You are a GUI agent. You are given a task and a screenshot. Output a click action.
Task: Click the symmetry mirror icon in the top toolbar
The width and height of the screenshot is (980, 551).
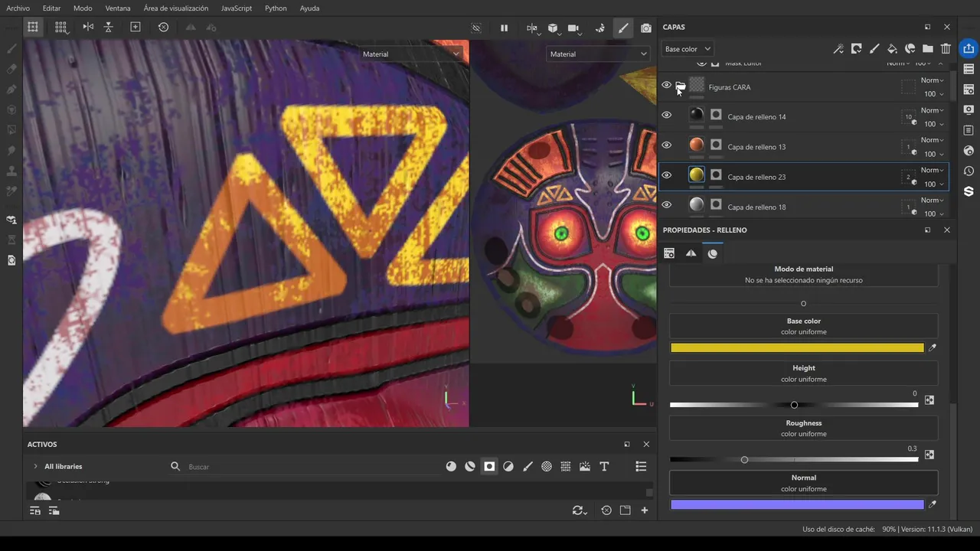tap(88, 27)
